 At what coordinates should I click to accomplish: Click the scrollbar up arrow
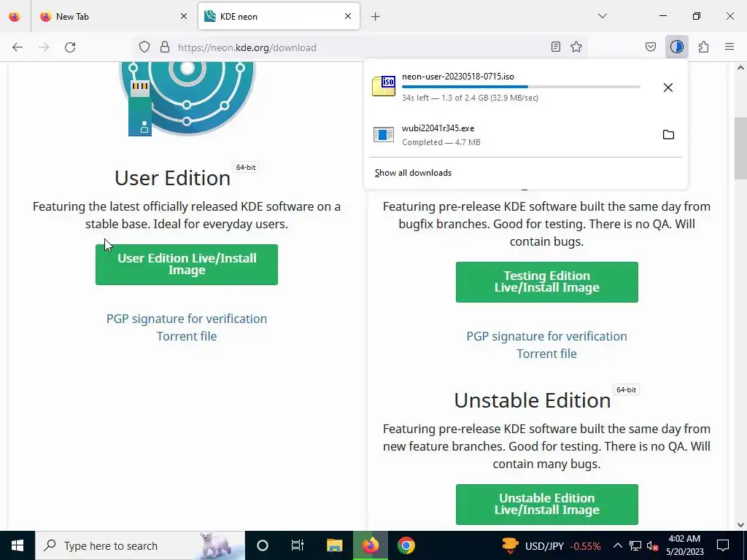(740, 68)
